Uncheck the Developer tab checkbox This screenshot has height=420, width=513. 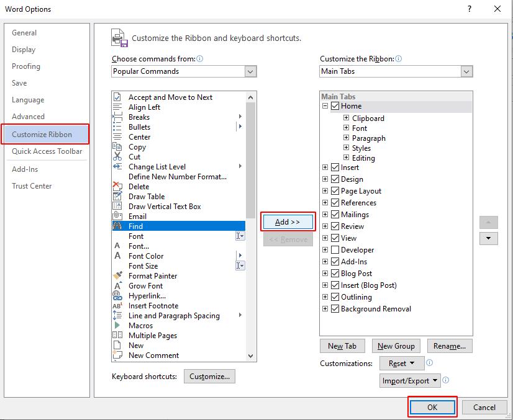tap(335, 249)
